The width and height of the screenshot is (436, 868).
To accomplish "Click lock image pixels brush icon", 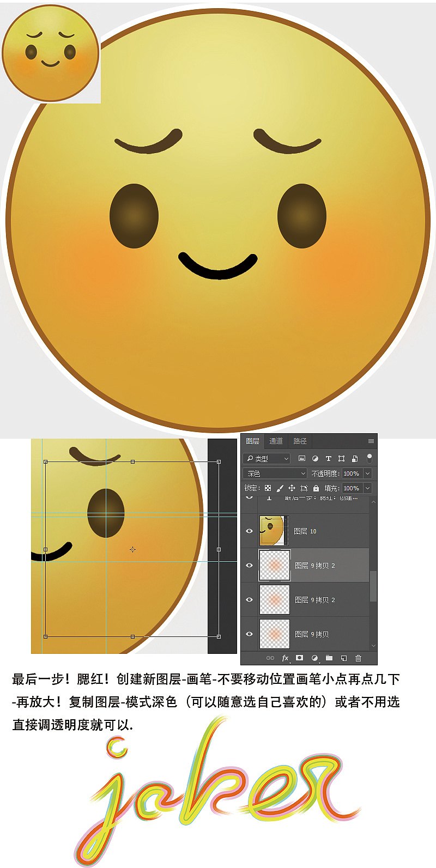I will [x=280, y=488].
